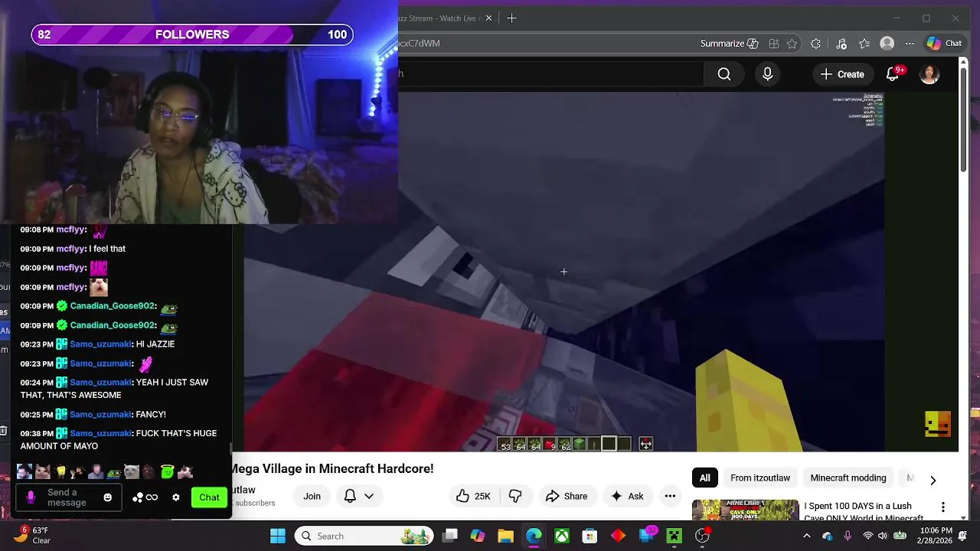This screenshot has height=551, width=980.
Task: Open emoji picker in chat box
Action: (108, 497)
